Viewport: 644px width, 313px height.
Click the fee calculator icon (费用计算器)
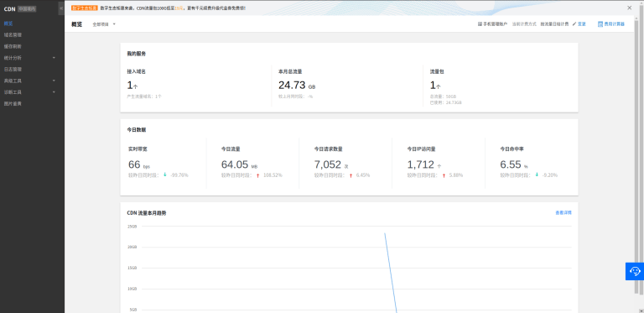point(600,24)
